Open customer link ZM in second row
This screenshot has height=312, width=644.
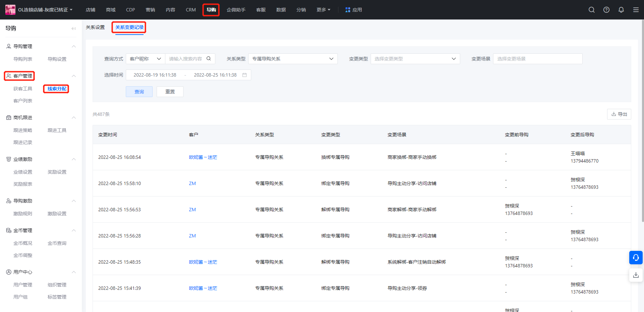point(192,183)
